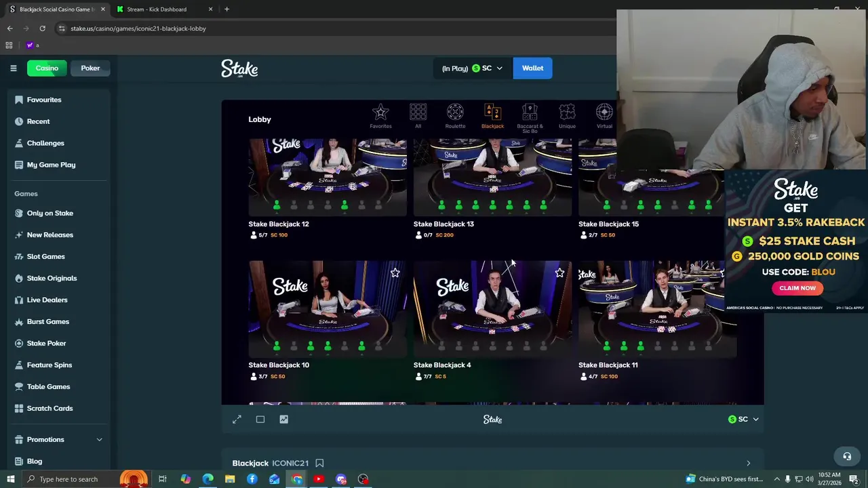Select the Virtual lobby category
This screenshot has height=488, width=868.
coord(604,117)
